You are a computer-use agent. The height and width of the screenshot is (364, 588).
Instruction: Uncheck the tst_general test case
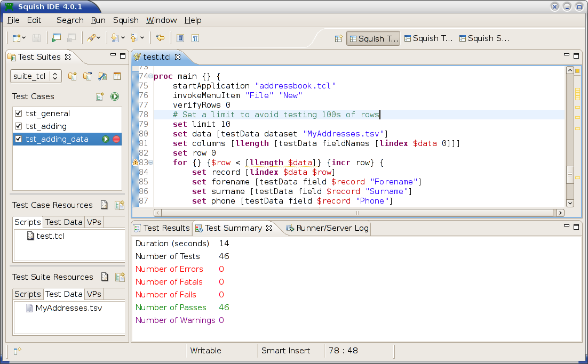click(x=19, y=114)
